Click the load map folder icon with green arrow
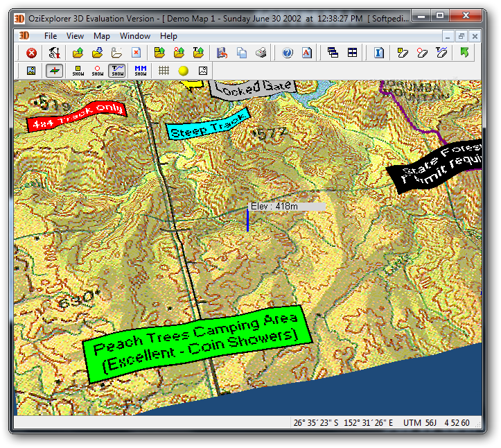This screenshot has height=448, width=501. pos(78,53)
